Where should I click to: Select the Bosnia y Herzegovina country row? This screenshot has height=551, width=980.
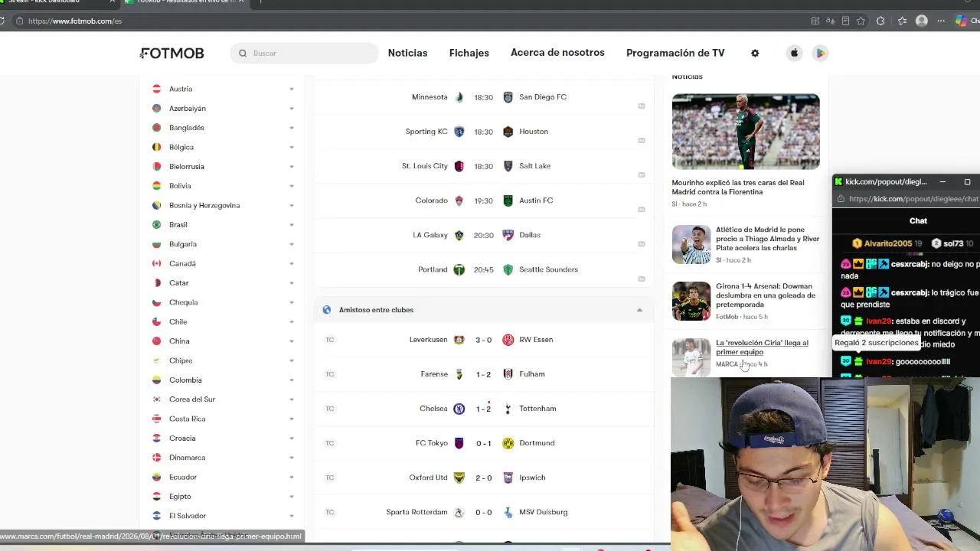pos(223,206)
